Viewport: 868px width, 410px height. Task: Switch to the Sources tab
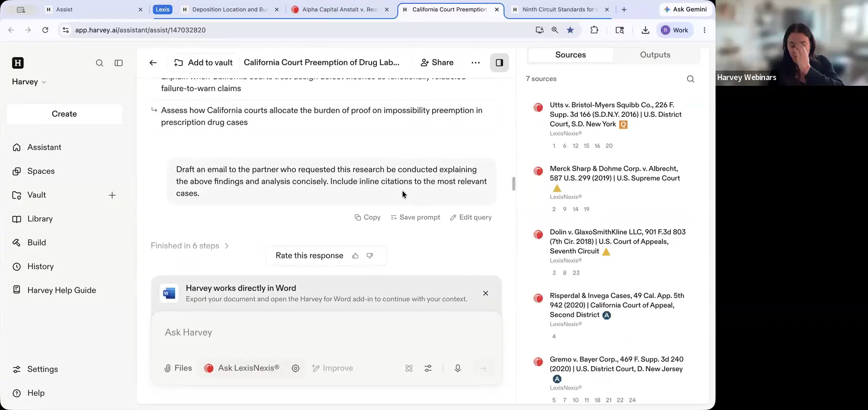tap(570, 55)
